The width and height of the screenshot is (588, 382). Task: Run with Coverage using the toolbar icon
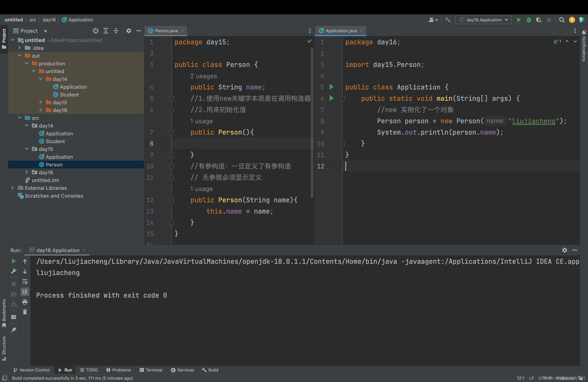(539, 20)
